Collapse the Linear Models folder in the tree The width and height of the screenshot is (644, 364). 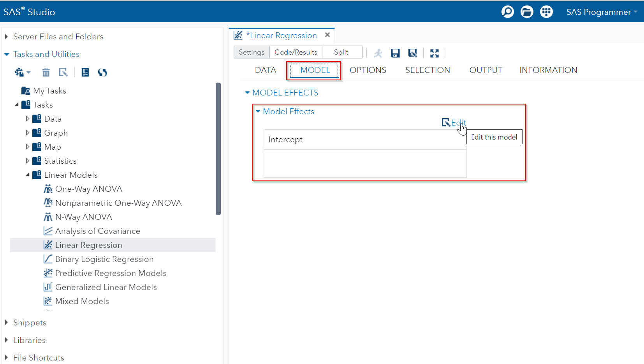pos(27,175)
